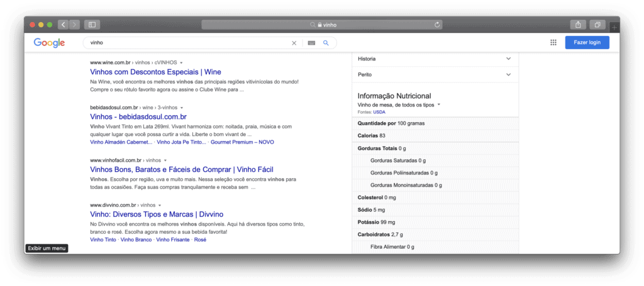Click the Google logo
Viewport: 644px width, 286px height.
49,43
